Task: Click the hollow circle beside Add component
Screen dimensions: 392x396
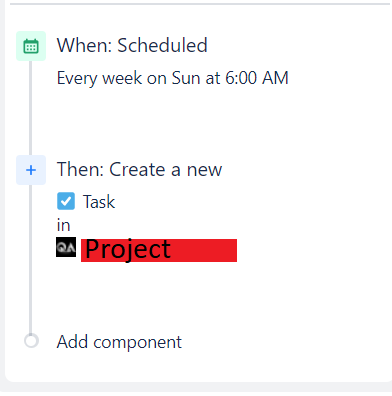Action: pos(32,341)
